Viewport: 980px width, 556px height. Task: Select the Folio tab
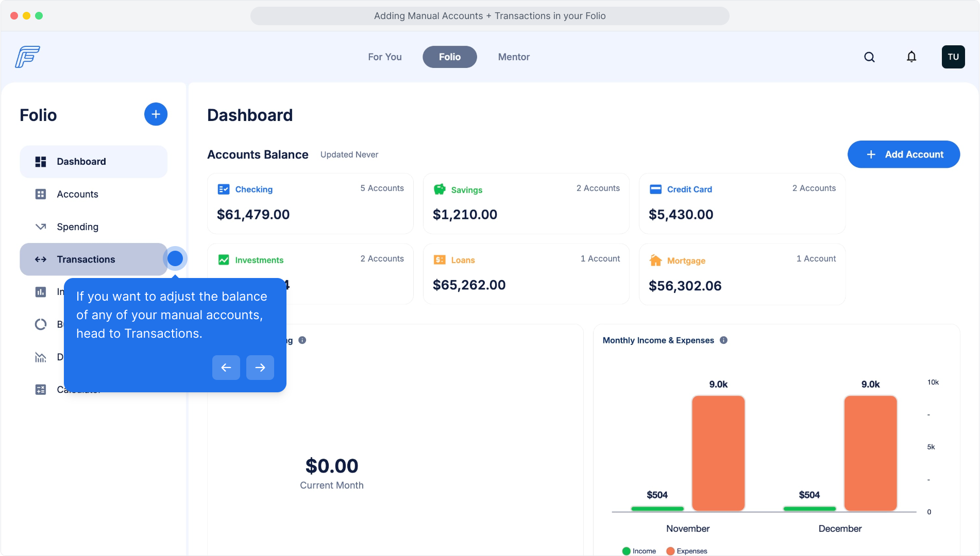pyautogui.click(x=449, y=57)
